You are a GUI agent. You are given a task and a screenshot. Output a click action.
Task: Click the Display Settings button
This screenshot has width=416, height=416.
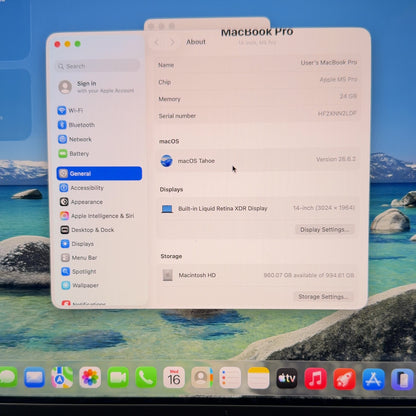[x=324, y=229]
